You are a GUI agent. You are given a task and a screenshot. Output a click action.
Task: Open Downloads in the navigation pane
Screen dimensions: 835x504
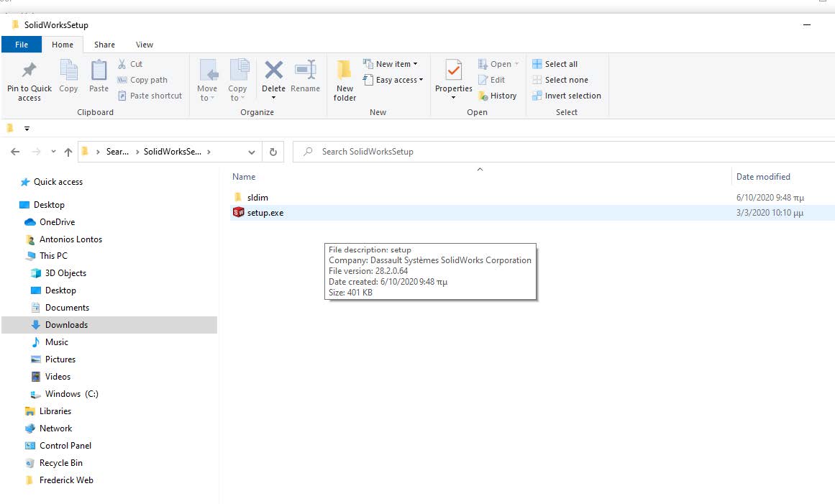click(66, 325)
